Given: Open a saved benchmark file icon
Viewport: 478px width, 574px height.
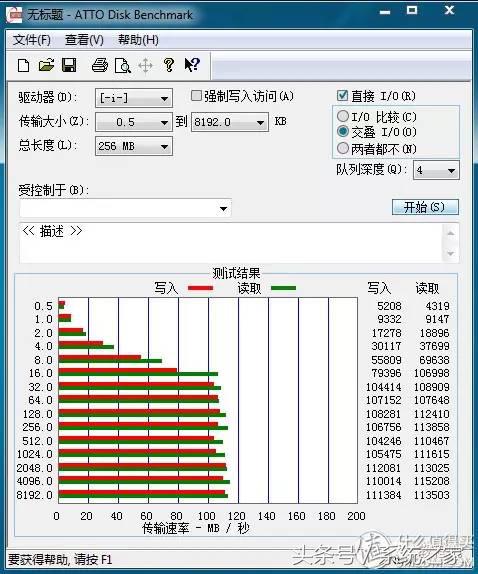Looking at the screenshot, I should pyautogui.click(x=46, y=66).
